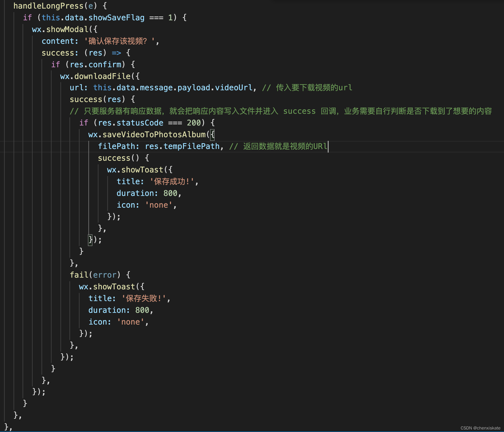Click wx.downloadFile method name
The height and width of the screenshot is (432, 504).
102,76
